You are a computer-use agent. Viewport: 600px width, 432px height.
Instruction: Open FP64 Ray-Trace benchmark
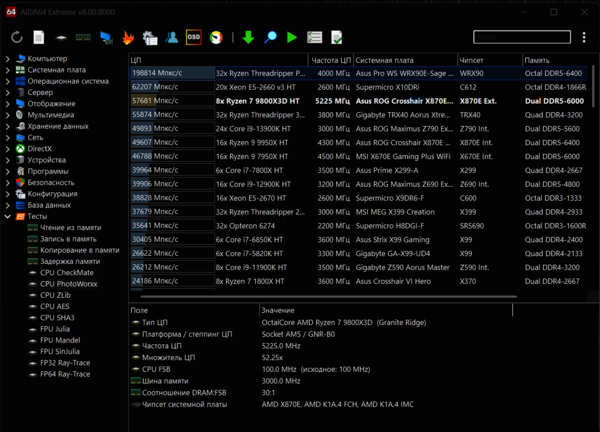[65, 374]
